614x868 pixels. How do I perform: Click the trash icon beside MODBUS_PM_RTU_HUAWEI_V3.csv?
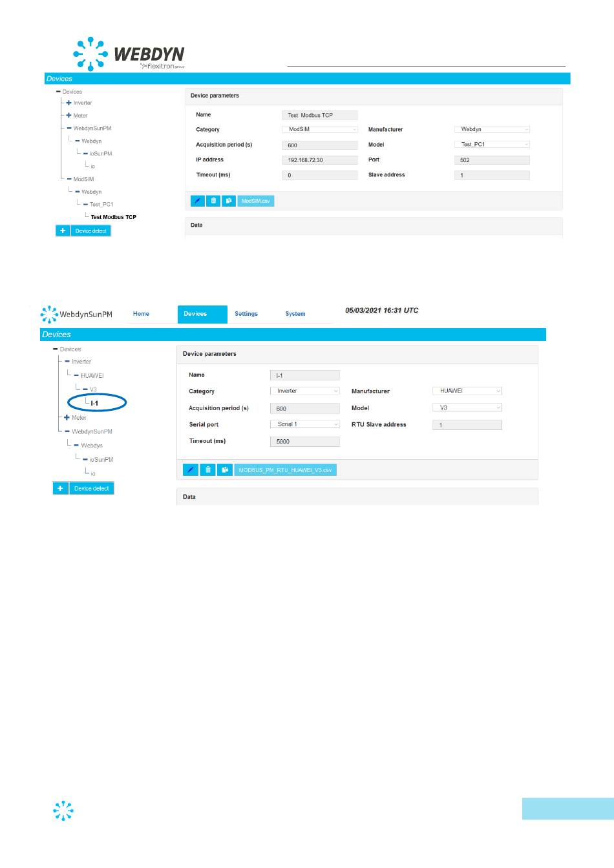[x=207, y=470]
